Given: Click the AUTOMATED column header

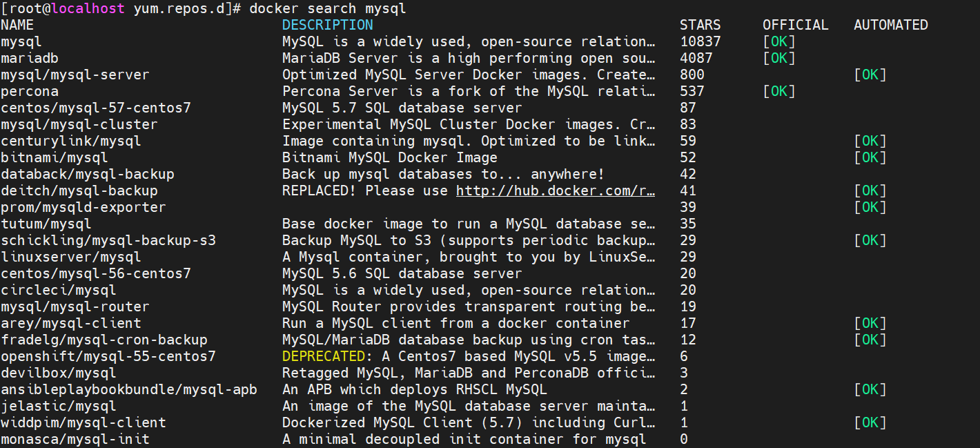Looking at the screenshot, I should tap(890, 25).
